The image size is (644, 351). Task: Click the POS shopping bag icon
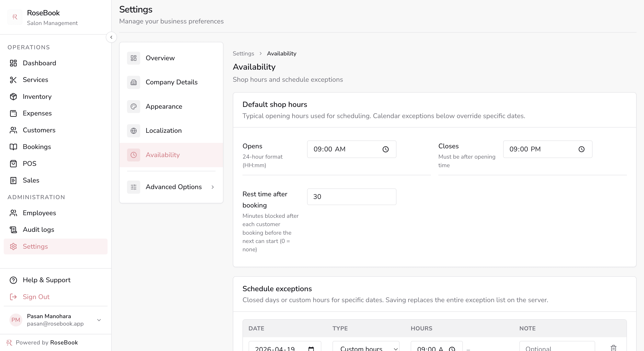click(x=13, y=163)
